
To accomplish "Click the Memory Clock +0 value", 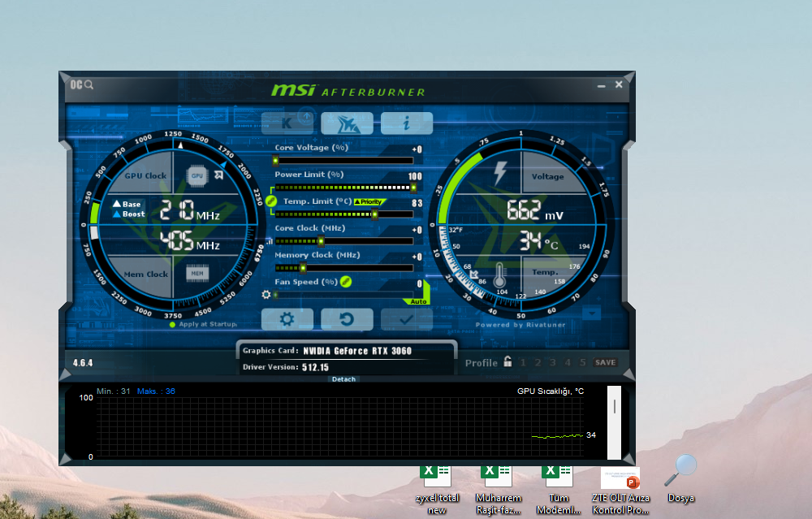I will coord(417,257).
